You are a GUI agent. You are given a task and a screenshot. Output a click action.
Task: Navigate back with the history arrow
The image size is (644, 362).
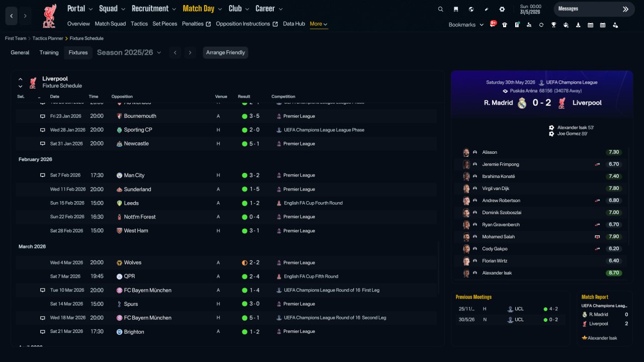coord(11,16)
